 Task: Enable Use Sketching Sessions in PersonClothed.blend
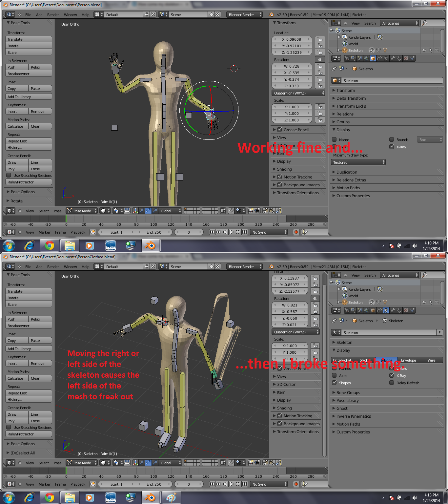tap(9, 427)
